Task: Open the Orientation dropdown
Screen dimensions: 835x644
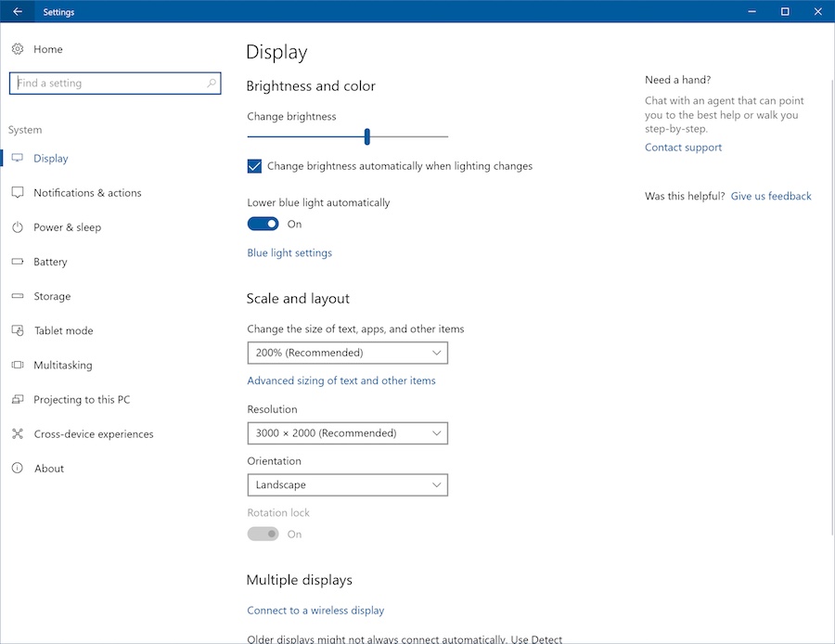Action: click(x=347, y=484)
